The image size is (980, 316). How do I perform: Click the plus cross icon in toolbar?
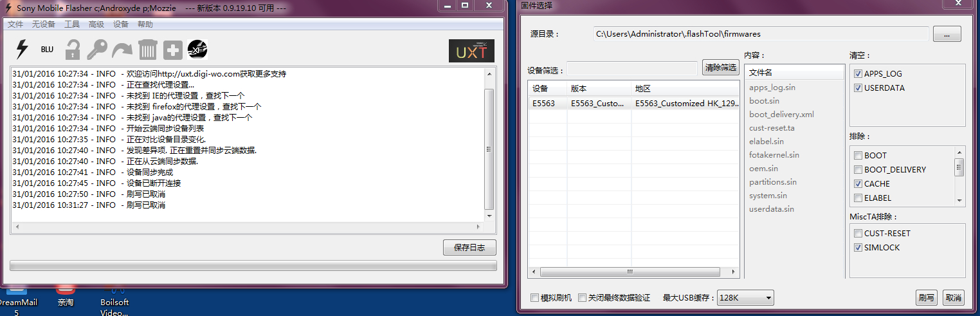click(172, 50)
